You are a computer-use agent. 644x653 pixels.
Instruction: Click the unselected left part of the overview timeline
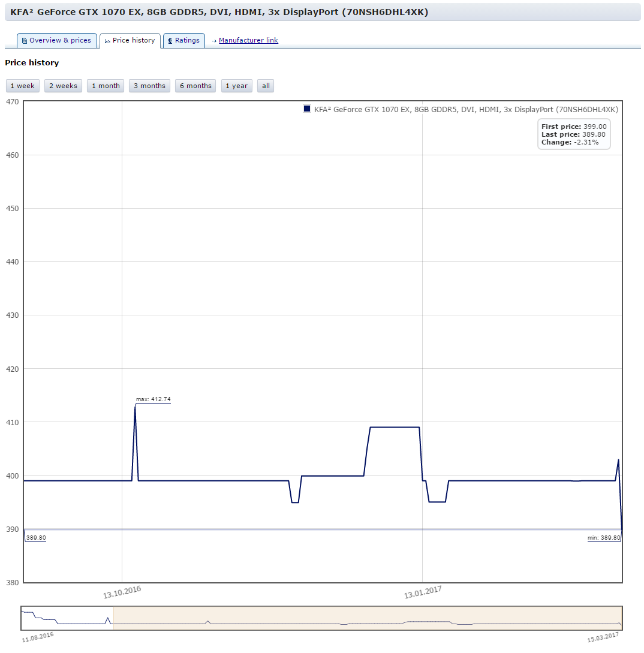coord(68,618)
